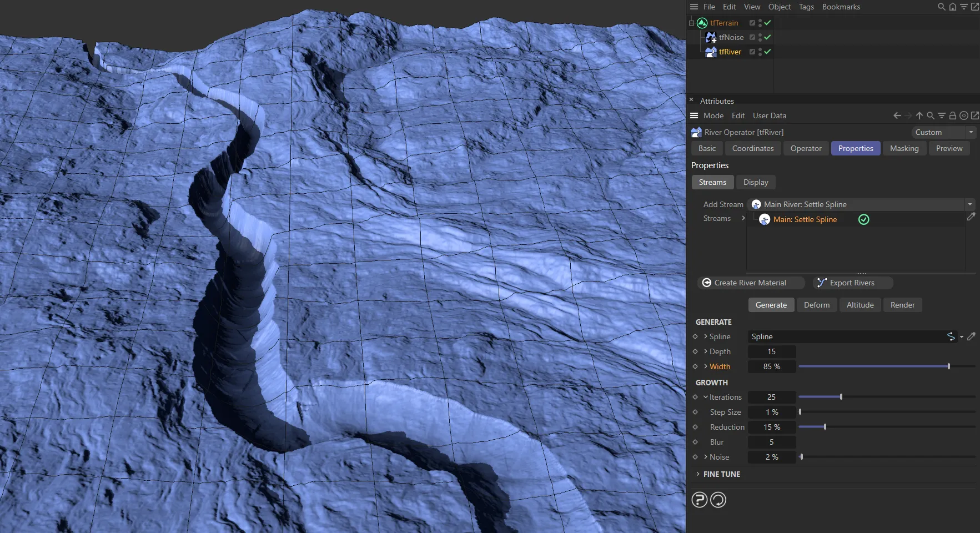Click the circular reset arrow icon

tap(718, 500)
